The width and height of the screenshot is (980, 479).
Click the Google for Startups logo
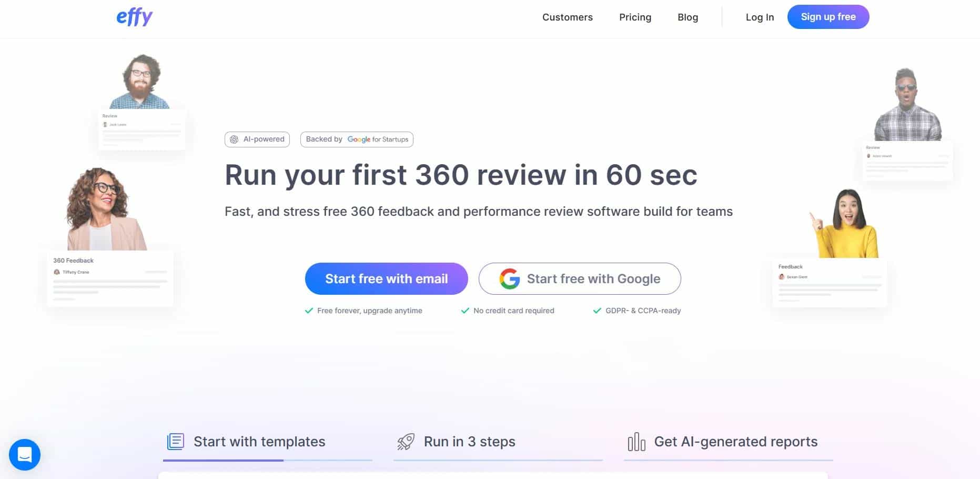(x=378, y=139)
